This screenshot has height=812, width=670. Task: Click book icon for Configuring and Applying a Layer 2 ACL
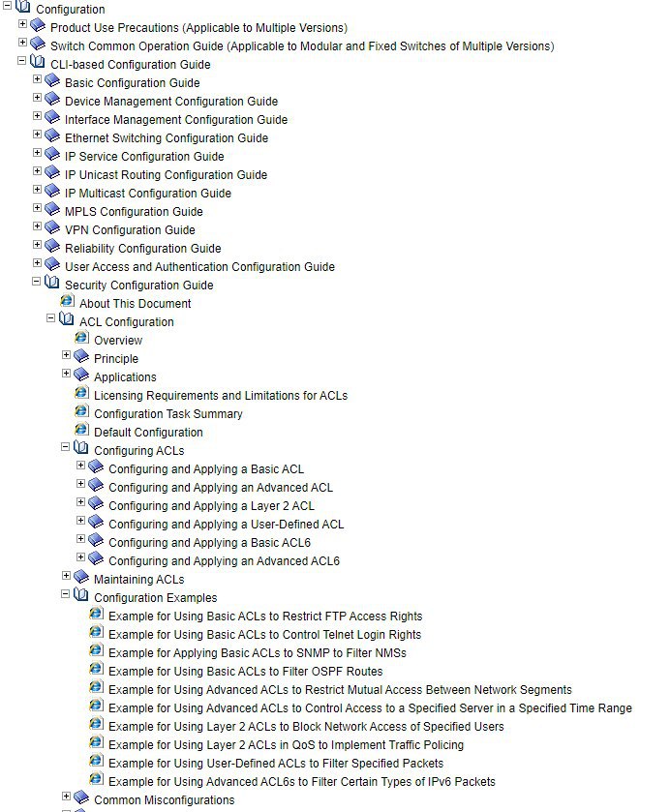click(96, 503)
